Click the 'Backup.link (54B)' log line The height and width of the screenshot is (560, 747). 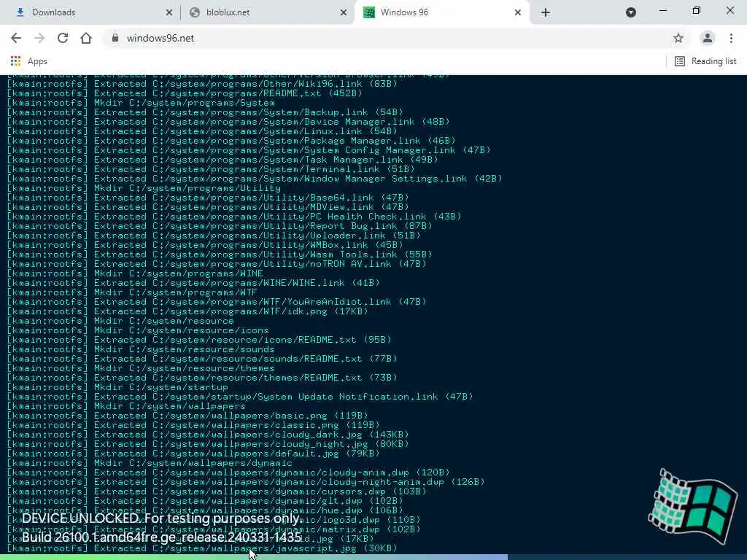pyautogui.click(x=205, y=112)
